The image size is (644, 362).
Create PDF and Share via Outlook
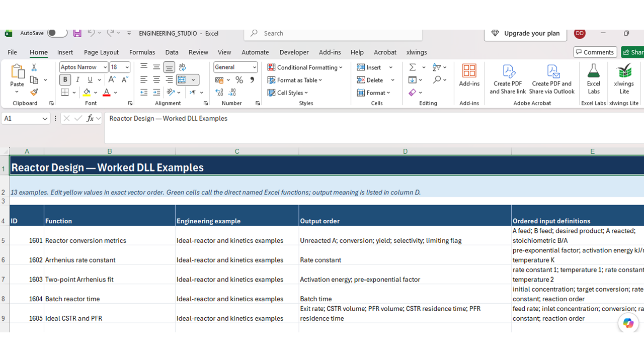(x=552, y=79)
